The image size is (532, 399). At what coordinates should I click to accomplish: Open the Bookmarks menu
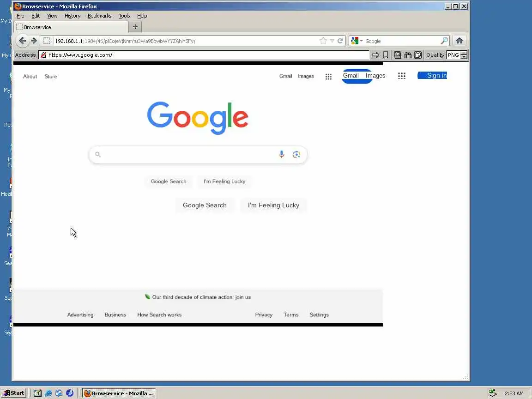pos(99,16)
